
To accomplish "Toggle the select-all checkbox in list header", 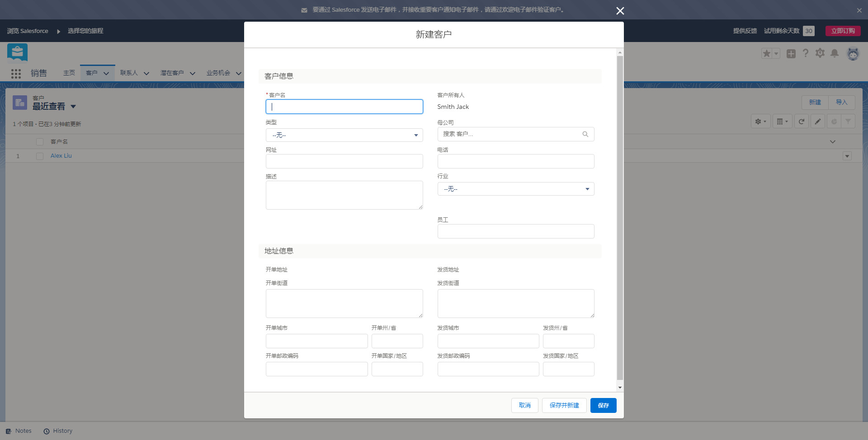I will (x=40, y=142).
